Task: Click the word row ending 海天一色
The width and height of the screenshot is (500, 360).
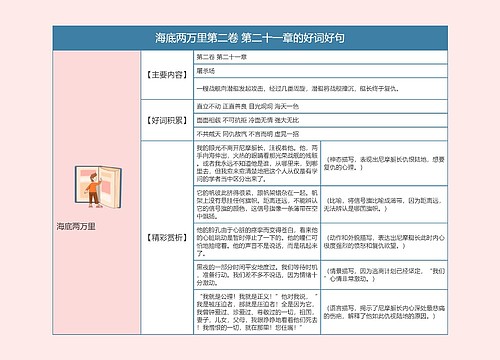Action: coord(320,107)
